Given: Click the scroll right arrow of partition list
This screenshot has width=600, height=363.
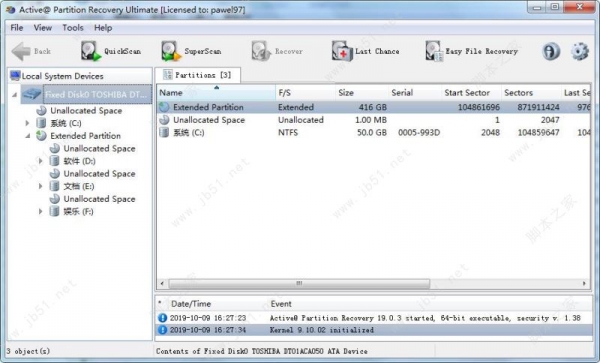Looking at the screenshot, I should click(584, 283).
